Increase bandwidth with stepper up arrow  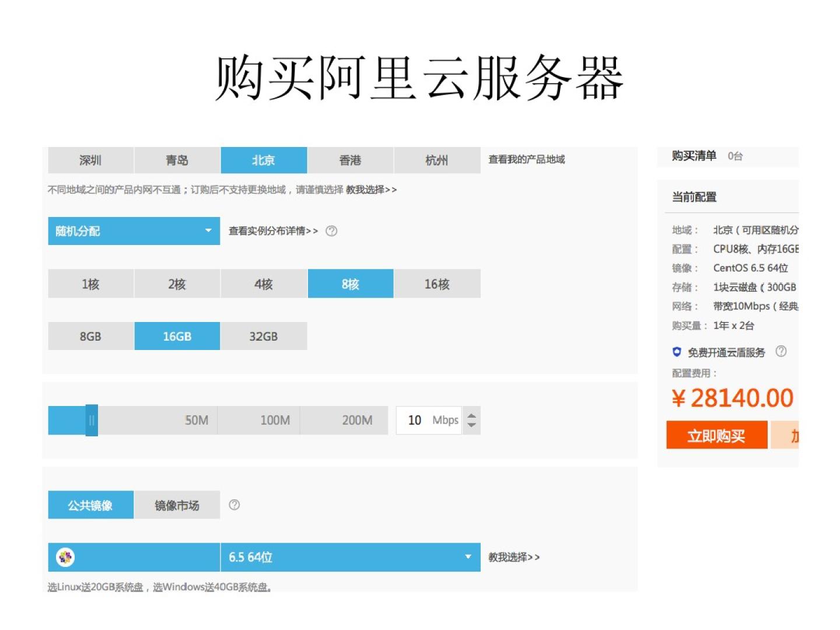(x=472, y=415)
